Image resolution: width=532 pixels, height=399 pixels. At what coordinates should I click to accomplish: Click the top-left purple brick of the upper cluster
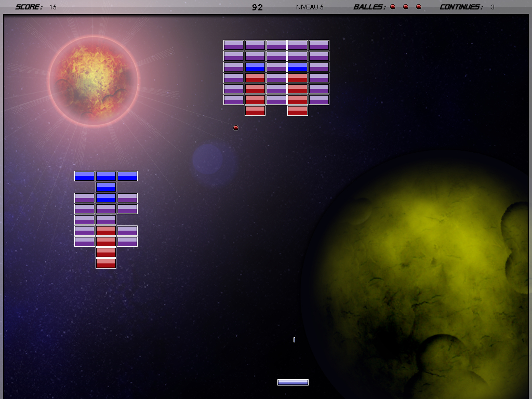click(234, 45)
